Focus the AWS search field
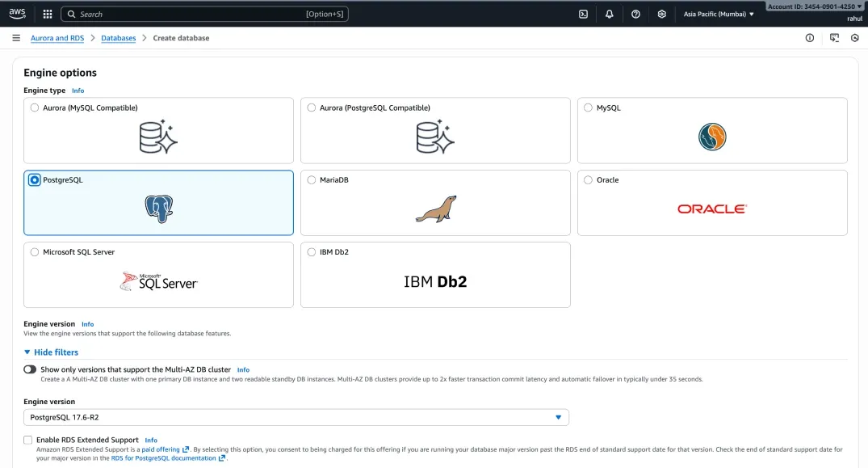Viewport: 868px width, 468px height. 204,14
